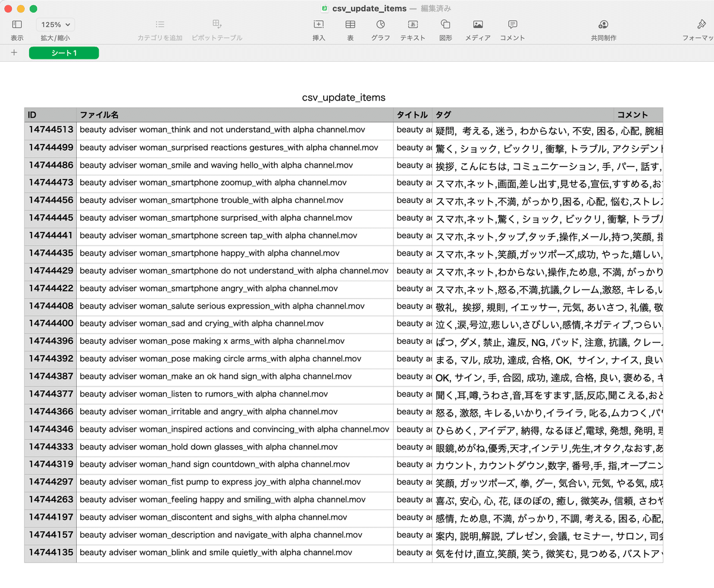Click the テキスト (Text) insert icon
The height and width of the screenshot is (588, 714).
[412, 28]
